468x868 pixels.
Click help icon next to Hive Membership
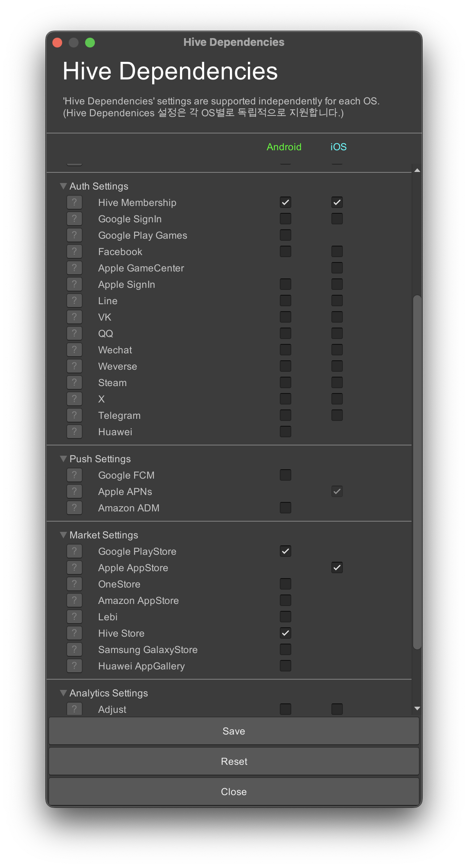[74, 202]
